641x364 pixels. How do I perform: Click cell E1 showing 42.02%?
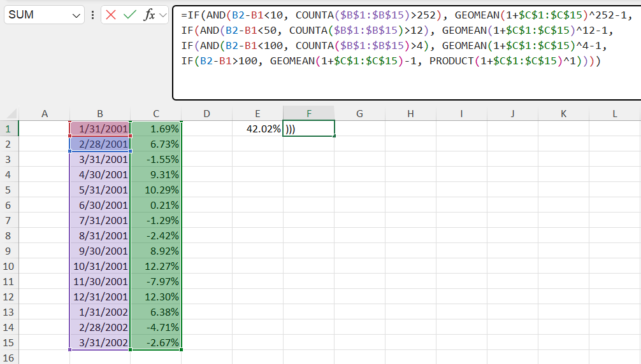[x=257, y=129]
